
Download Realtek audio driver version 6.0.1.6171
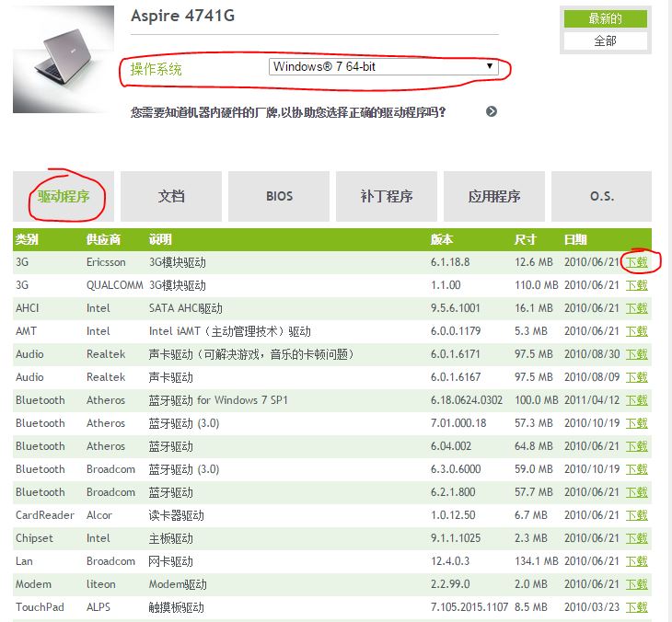637,354
